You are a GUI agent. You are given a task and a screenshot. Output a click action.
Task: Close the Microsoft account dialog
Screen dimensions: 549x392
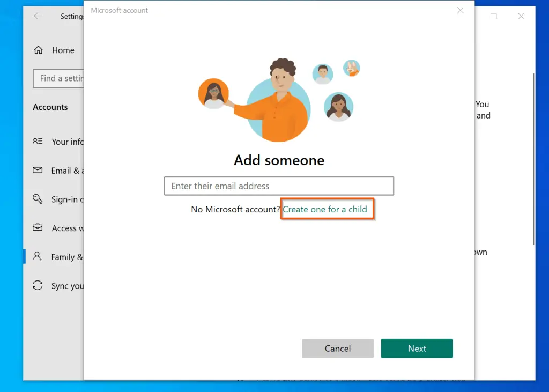tap(460, 10)
